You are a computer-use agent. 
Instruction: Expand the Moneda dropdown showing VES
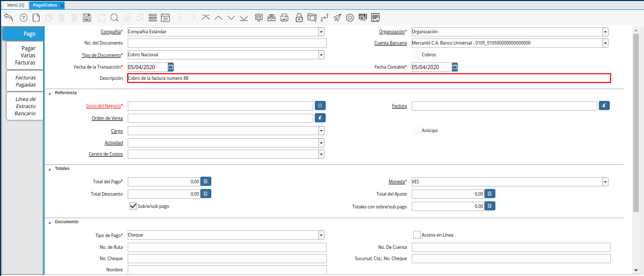(605, 182)
